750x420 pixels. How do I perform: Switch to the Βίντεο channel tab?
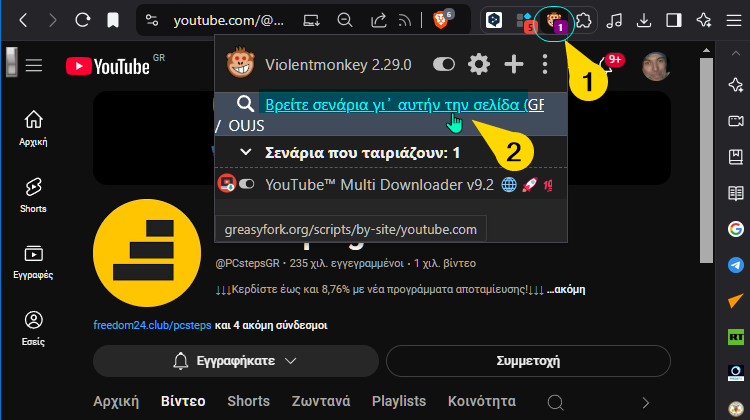pos(183,401)
